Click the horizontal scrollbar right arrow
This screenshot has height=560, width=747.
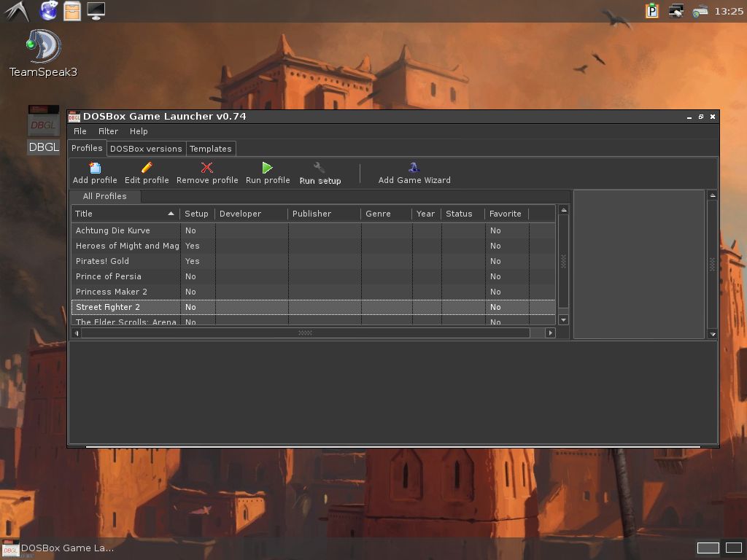tap(550, 332)
